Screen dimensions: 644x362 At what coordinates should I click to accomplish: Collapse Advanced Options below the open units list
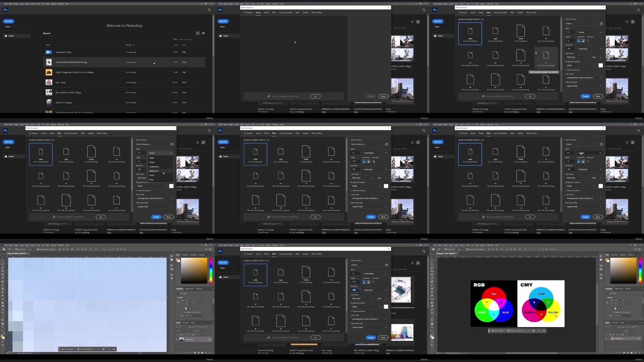click(143, 190)
